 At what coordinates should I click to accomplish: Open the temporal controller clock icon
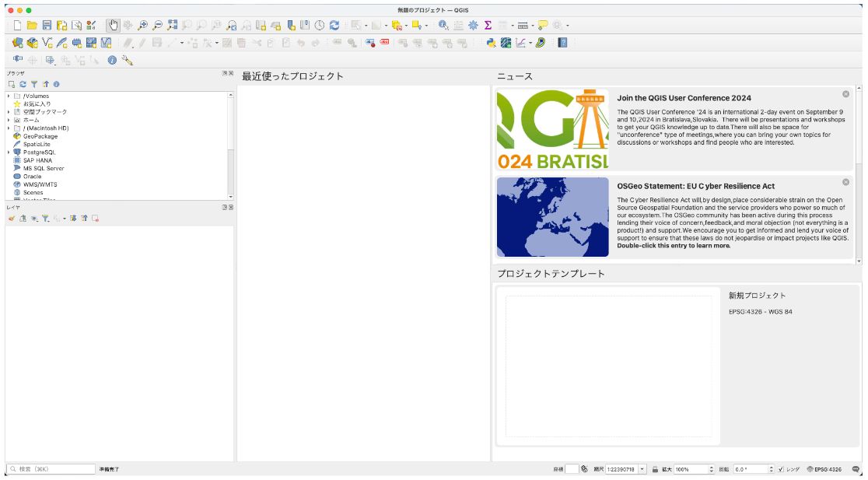(320, 26)
